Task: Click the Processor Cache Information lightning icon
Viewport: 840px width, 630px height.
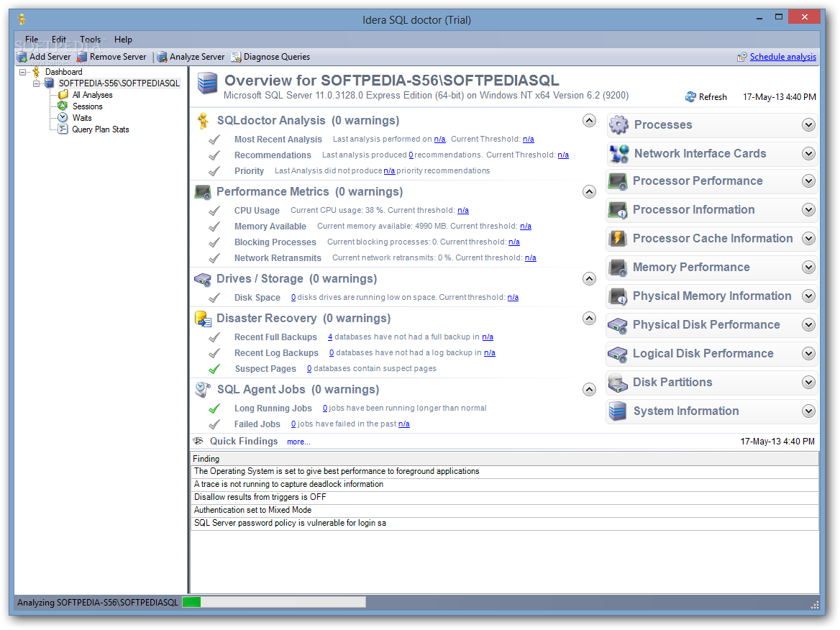Action: (x=618, y=238)
